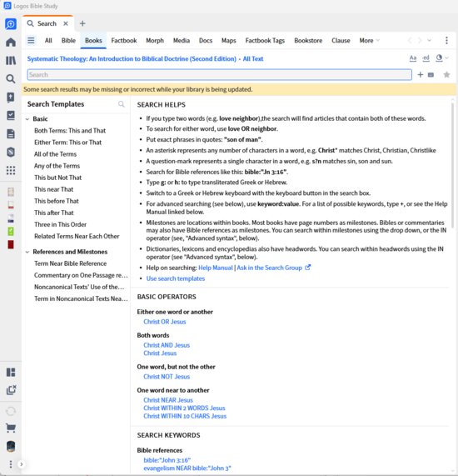Click the user avatar icon

[11, 446]
